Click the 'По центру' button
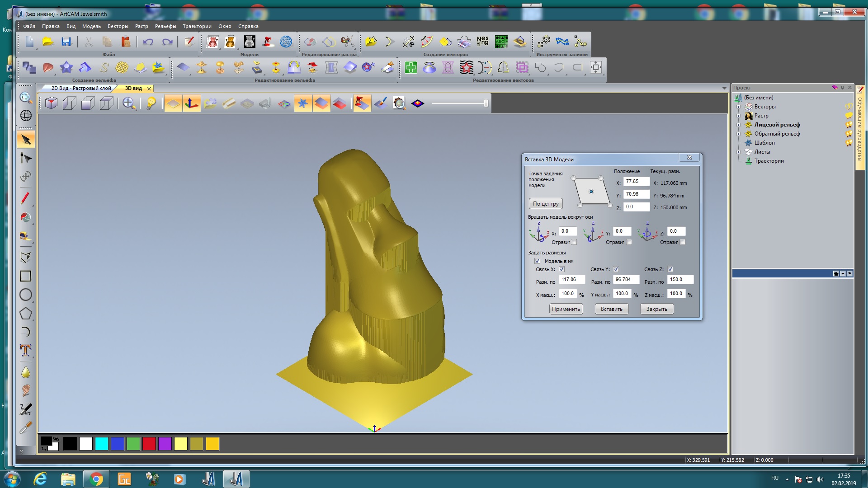The image size is (868, 488). click(546, 204)
